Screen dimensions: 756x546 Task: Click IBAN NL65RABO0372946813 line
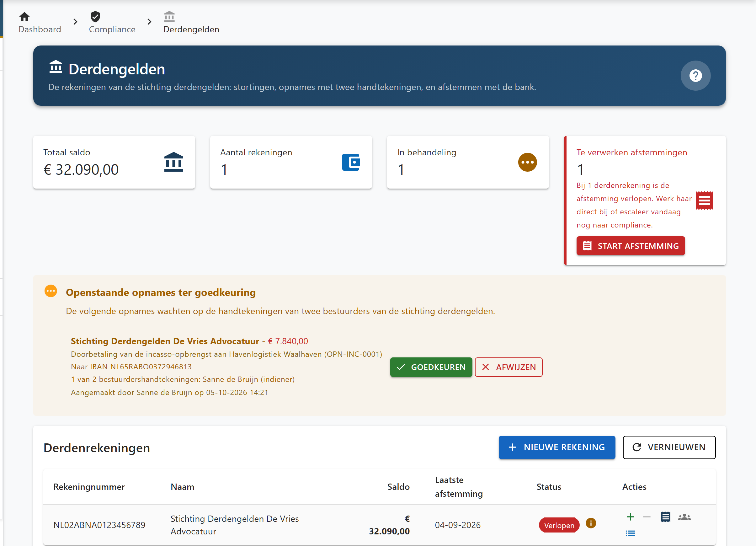131,367
